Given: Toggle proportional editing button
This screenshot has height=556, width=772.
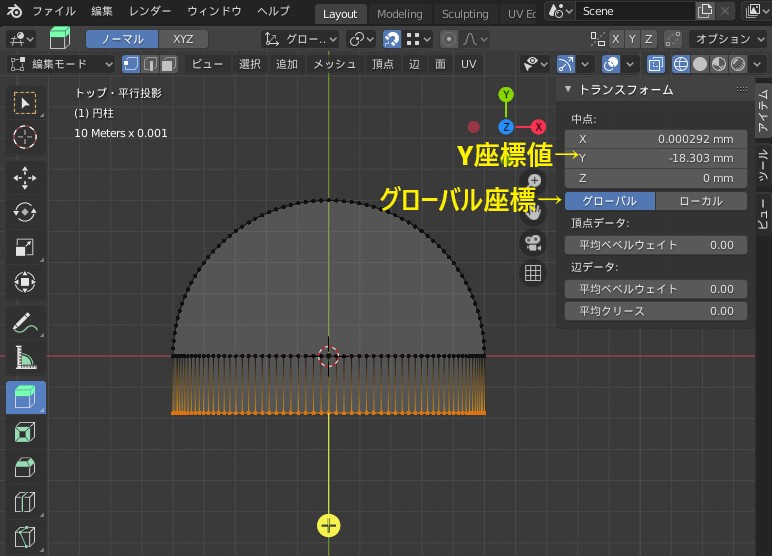Looking at the screenshot, I should pos(449,39).
